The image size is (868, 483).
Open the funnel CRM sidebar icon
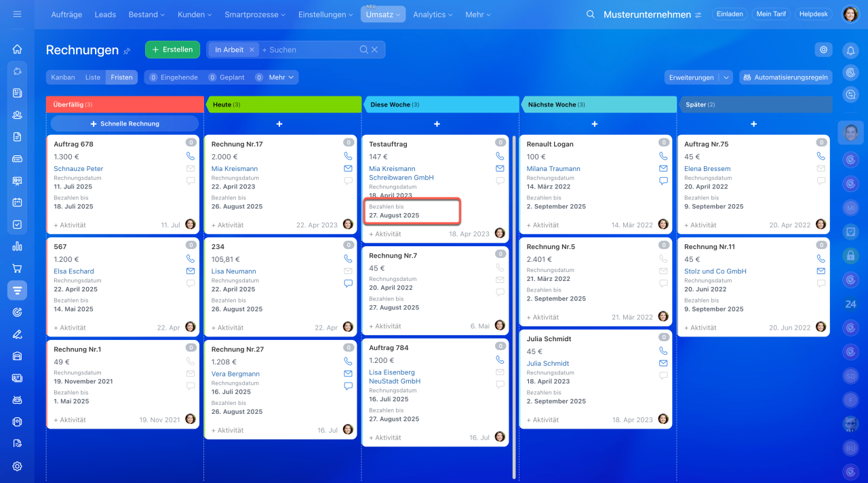pos(17,290)
